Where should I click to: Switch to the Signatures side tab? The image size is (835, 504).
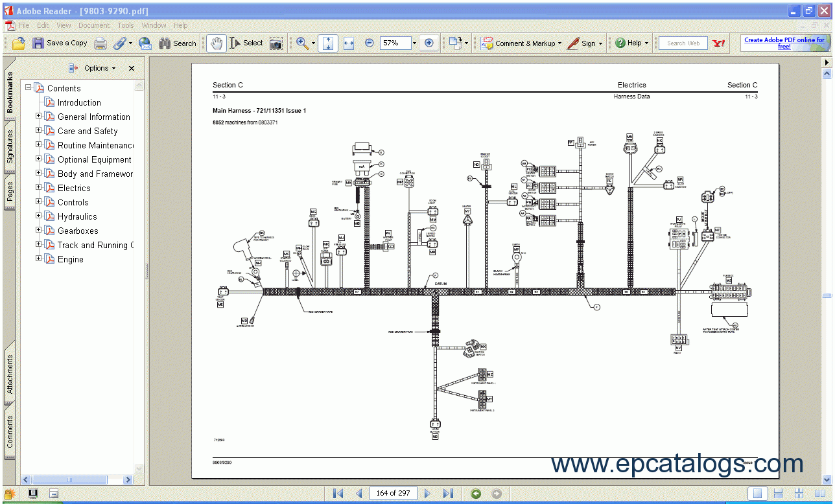(x=10, y=146)
